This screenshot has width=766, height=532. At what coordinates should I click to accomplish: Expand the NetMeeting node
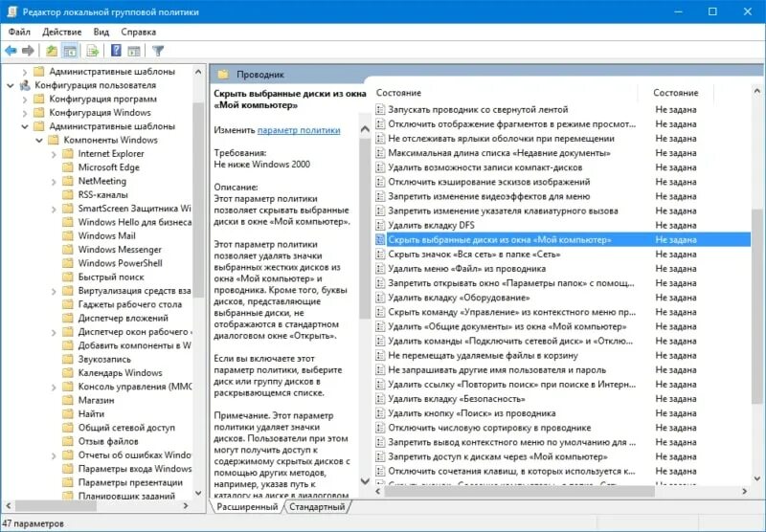pos(54,181)
